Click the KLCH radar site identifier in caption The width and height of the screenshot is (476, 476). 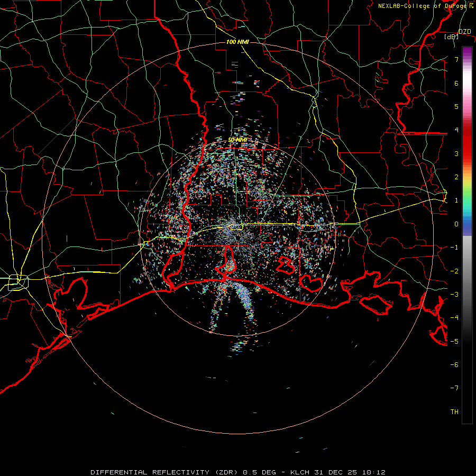pyautogui.click(x=300, y=472)
